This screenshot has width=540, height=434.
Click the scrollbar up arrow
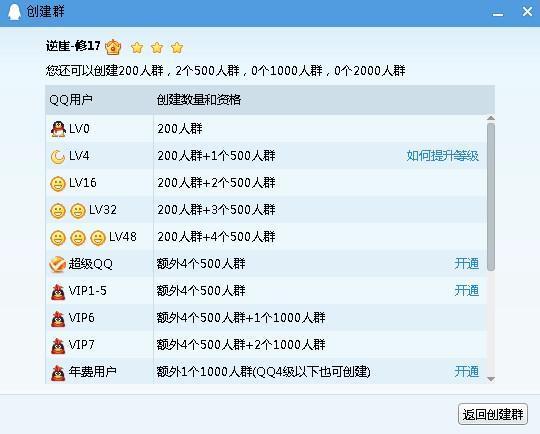pyautogui.click(x=491, y=118)
